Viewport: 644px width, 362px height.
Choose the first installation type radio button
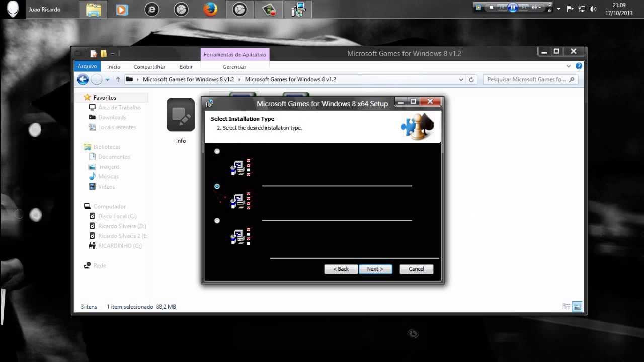coord(217,151)
